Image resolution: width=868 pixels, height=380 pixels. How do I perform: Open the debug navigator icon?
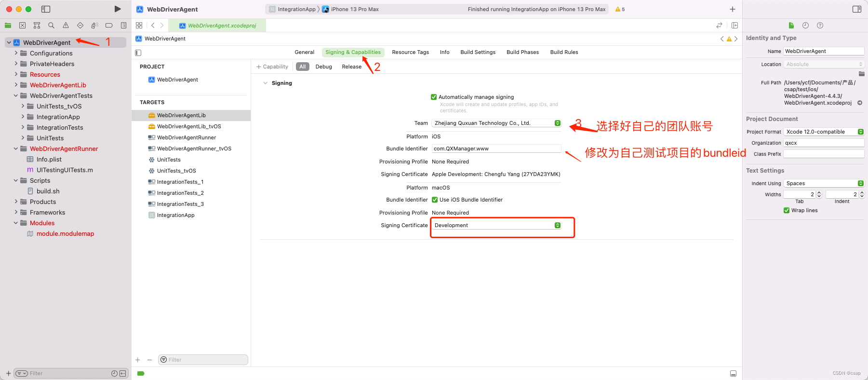pyautogui.click(x=94, y=26)
